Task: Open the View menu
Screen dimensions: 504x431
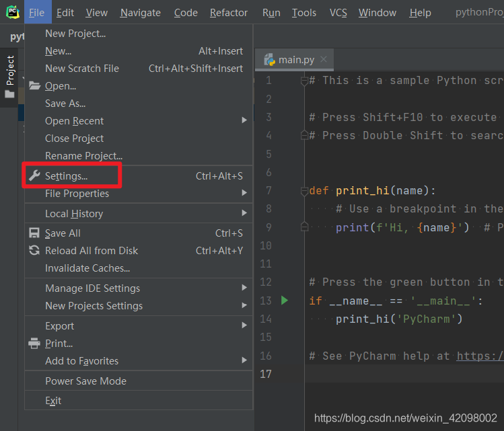Action: tap(96, 13)
